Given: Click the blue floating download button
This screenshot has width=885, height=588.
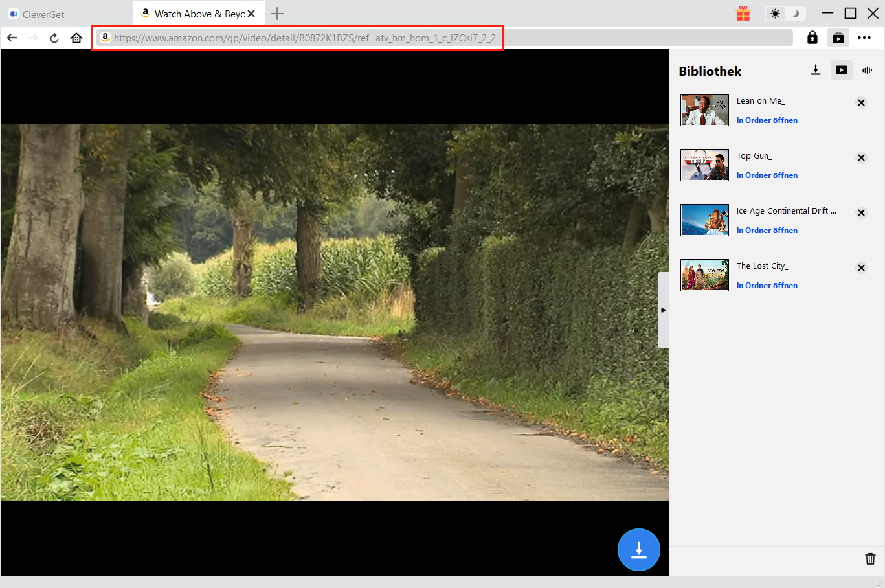Looking at the screenshot, I should [x=638, y=550].
